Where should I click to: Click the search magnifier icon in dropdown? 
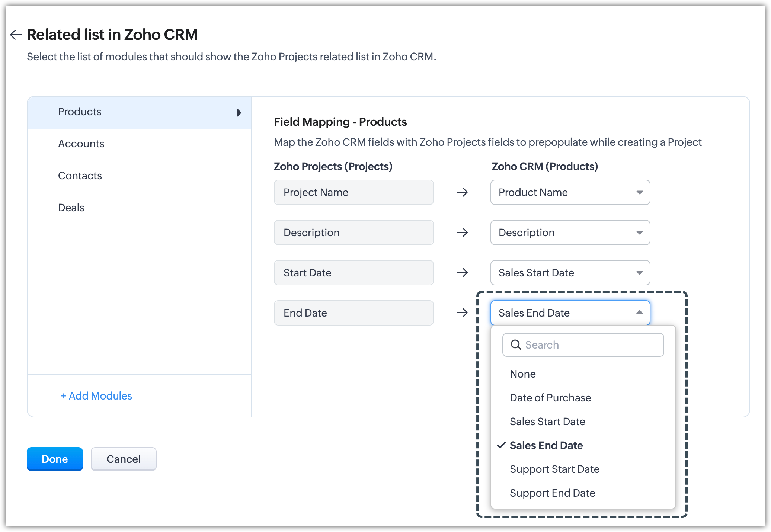(516, 345)
